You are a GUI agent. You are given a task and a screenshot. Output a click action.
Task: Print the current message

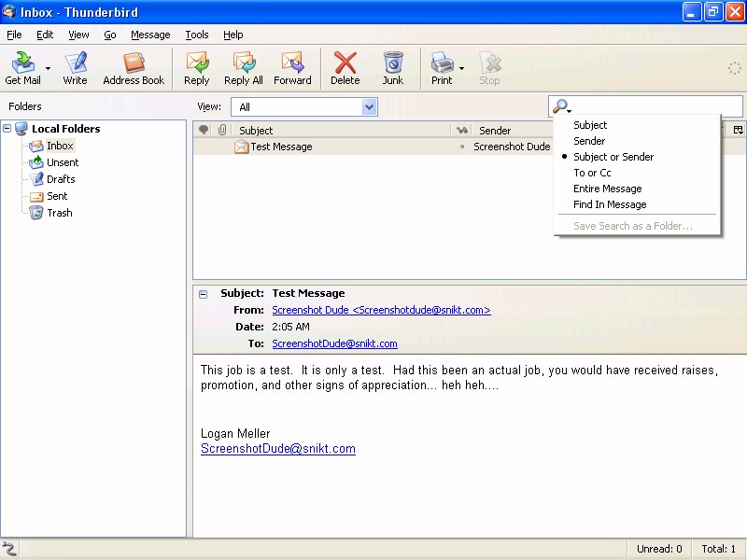[x=442, y=68]
